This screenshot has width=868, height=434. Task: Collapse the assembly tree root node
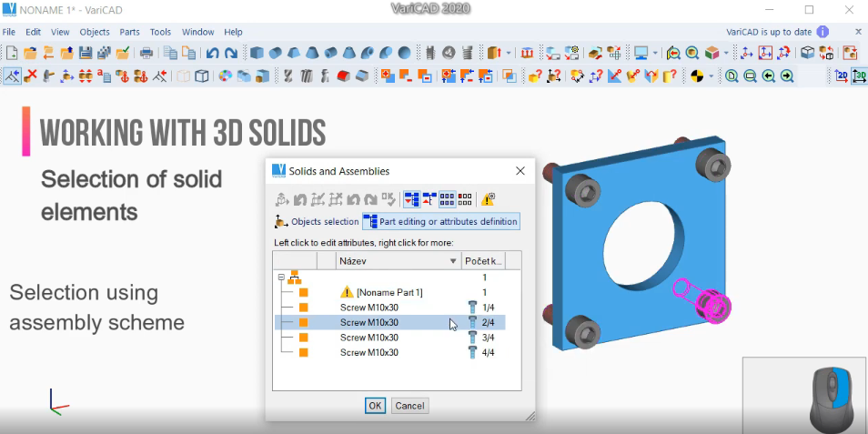[281, 278]
